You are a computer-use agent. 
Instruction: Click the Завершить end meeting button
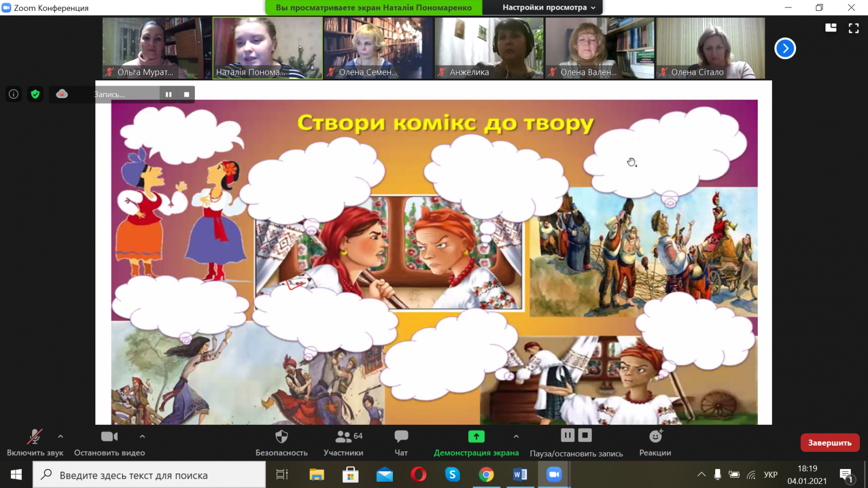pyautogui.click(x=830, y=443)
